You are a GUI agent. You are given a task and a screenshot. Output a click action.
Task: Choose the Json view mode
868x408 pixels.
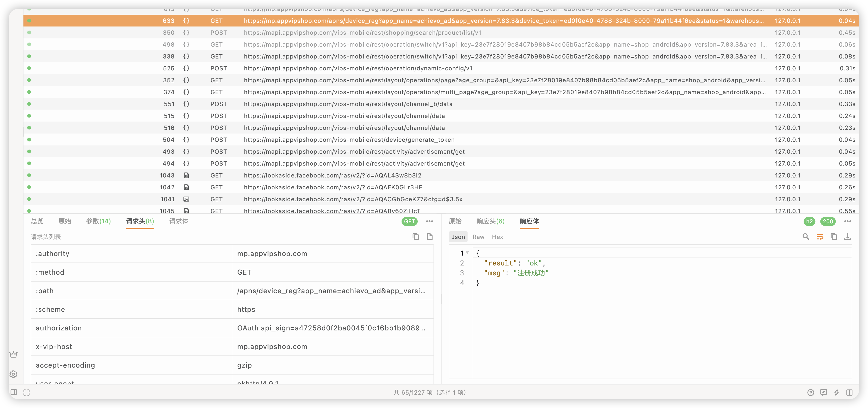pos(458,237)
